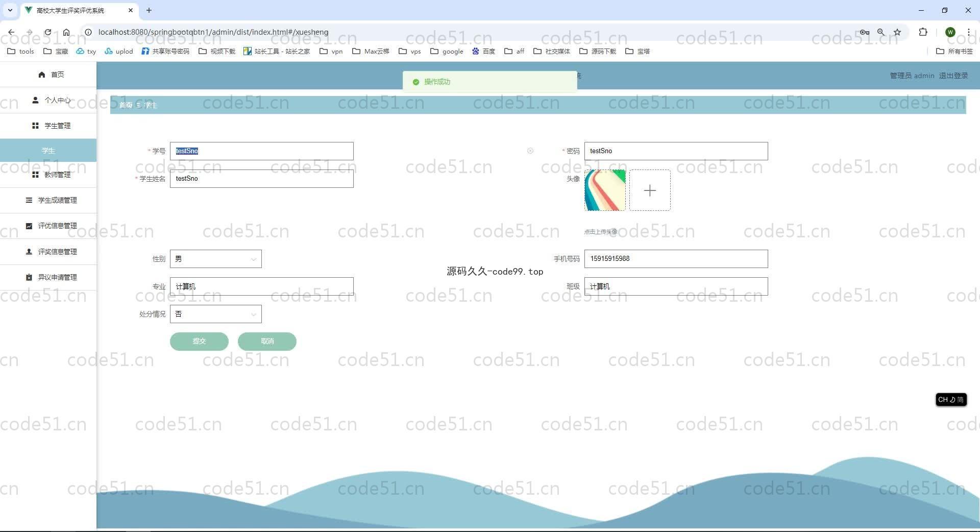Open the uplod bookmark

[x=119, y=51]
